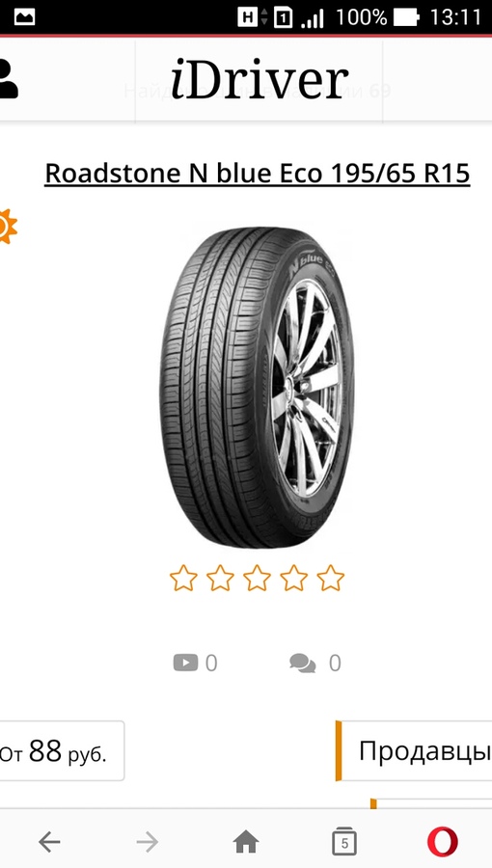
Task: Show open tabs with the tabs counter
Action: tap(344, 842)
